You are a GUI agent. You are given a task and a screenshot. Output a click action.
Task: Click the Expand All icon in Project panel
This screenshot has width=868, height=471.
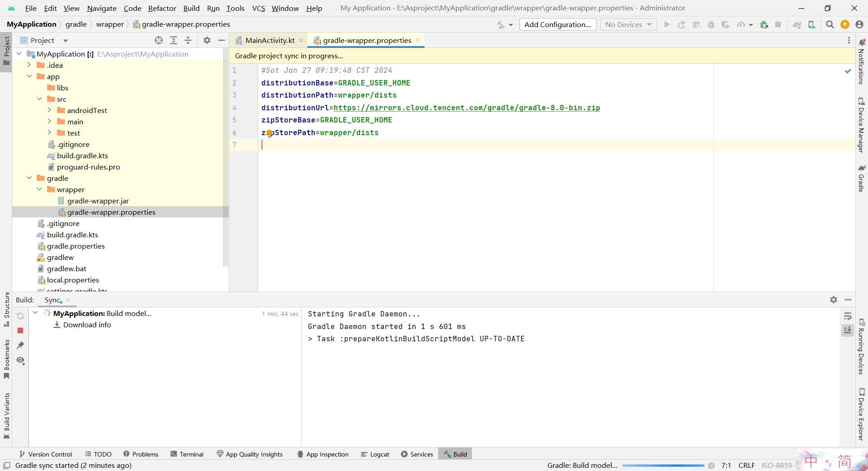click(174, 40)
